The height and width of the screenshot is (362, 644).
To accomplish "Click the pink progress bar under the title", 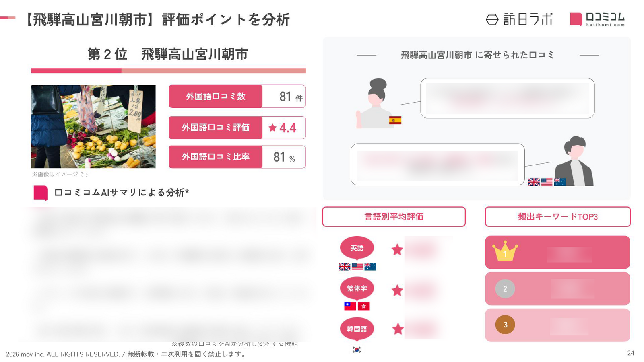I will click(168, 71).
